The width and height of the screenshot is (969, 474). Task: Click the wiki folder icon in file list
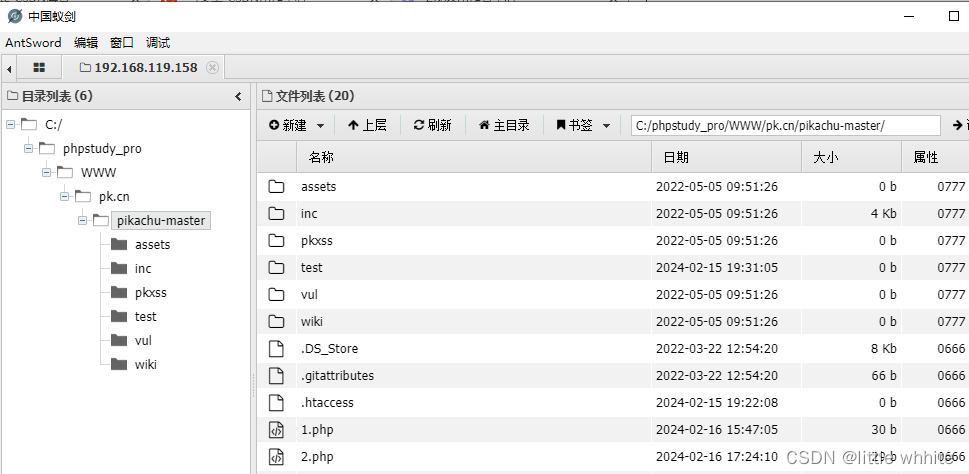(276, 321)
